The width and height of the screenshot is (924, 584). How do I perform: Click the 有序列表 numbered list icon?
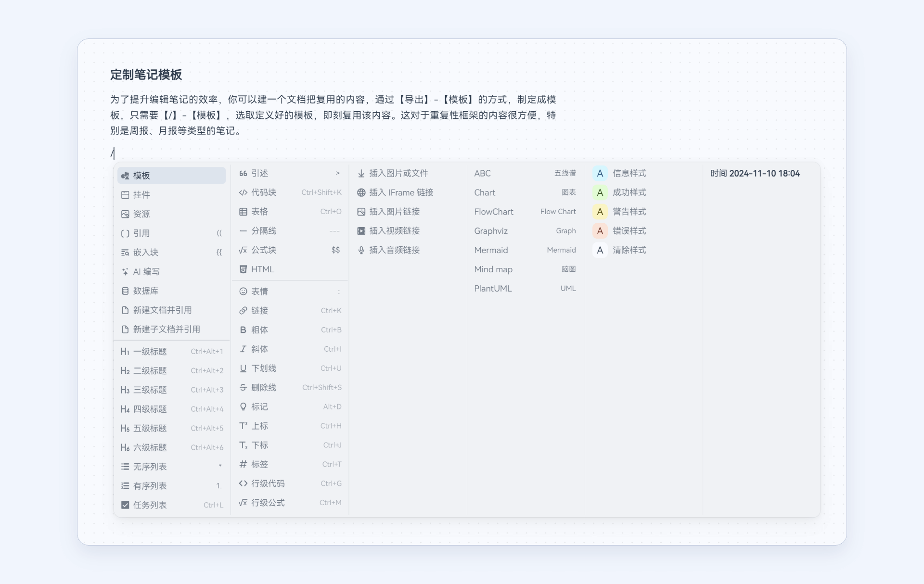click(x=125, y=486)
